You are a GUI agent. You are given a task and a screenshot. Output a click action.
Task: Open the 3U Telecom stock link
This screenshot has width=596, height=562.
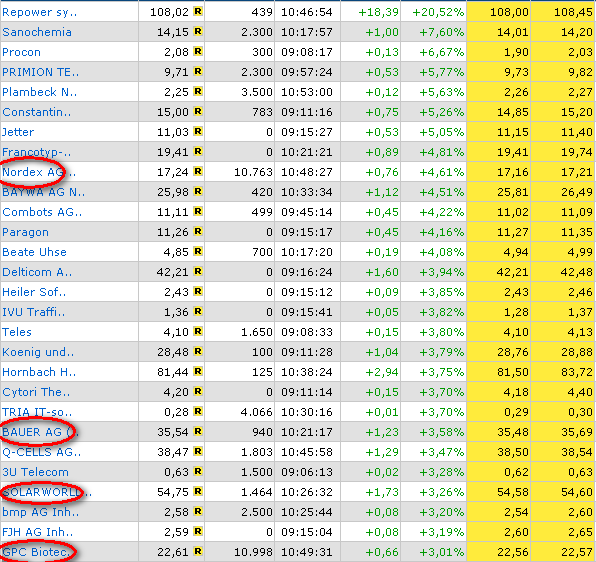35,472
